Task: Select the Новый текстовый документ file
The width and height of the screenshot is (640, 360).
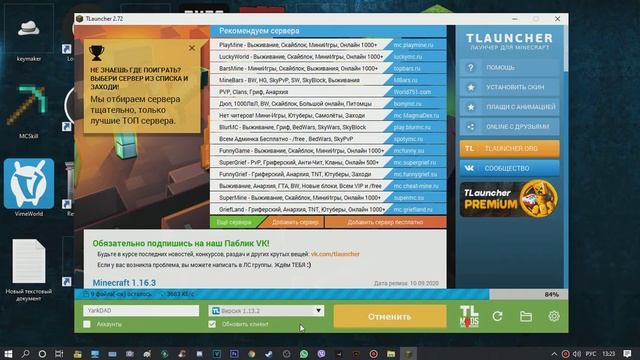Action: 29,270
